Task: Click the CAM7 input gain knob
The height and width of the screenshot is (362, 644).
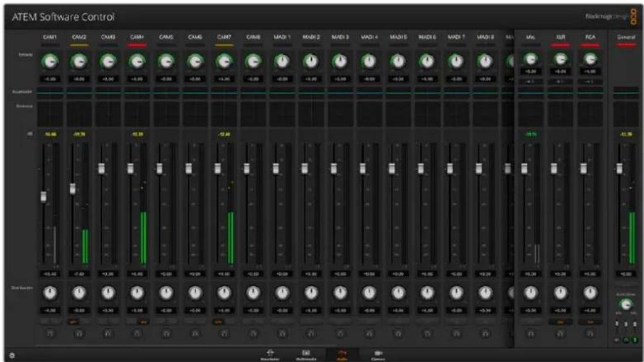Action: point(224,62)
